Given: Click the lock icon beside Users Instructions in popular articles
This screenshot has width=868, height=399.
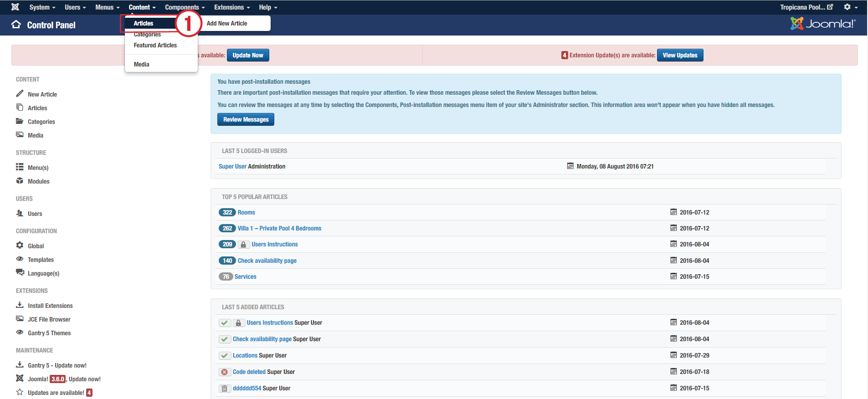Looking at the screenshot, I should 243,245.
